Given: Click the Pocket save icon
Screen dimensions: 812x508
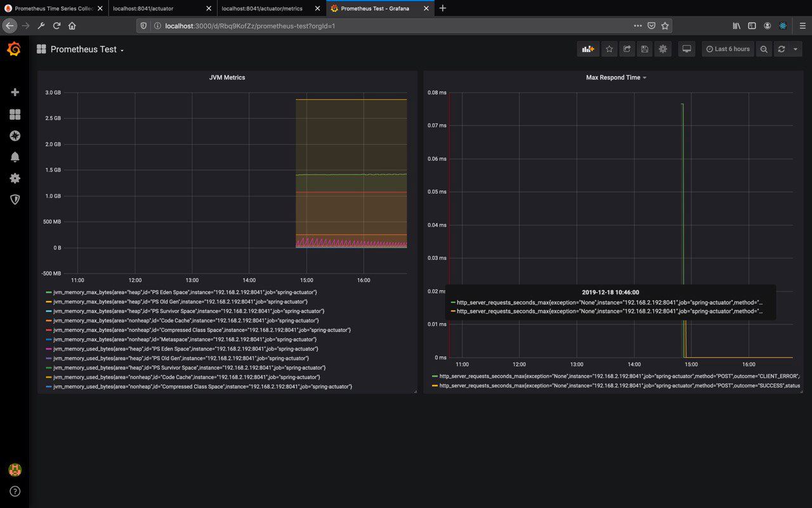Looking at the screenshot, I should 652,25.
